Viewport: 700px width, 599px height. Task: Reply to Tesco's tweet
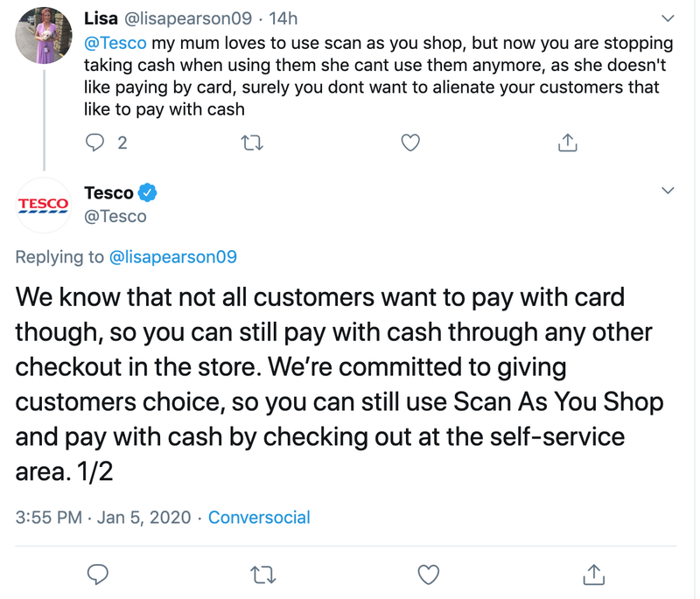click(99, 574)
